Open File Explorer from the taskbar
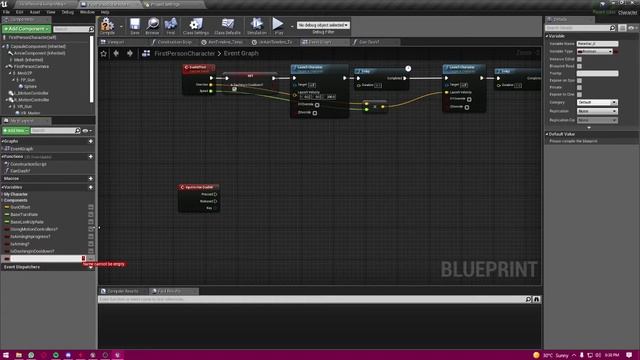Viewport: 640px width, 360px height. 19,355
